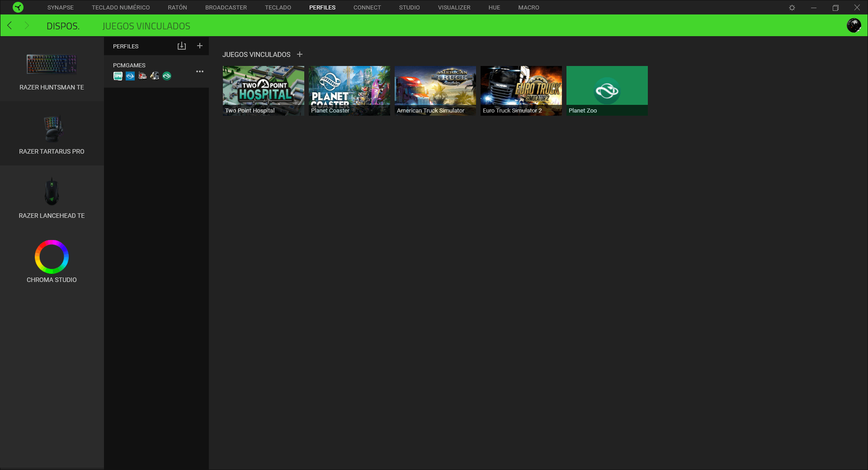Close the Razer Synapse window
868x470 pixels.
(x=857, y=8)
